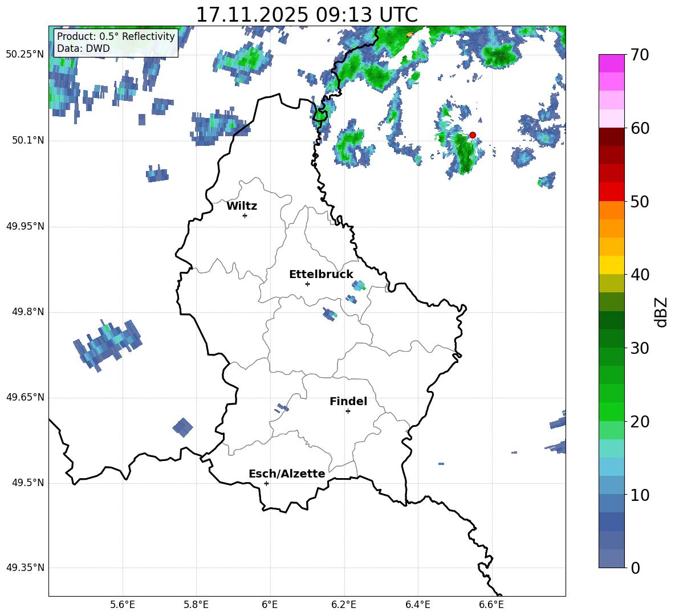
Task: Click the 50 value on the colorbar
Action: (639, 201)
